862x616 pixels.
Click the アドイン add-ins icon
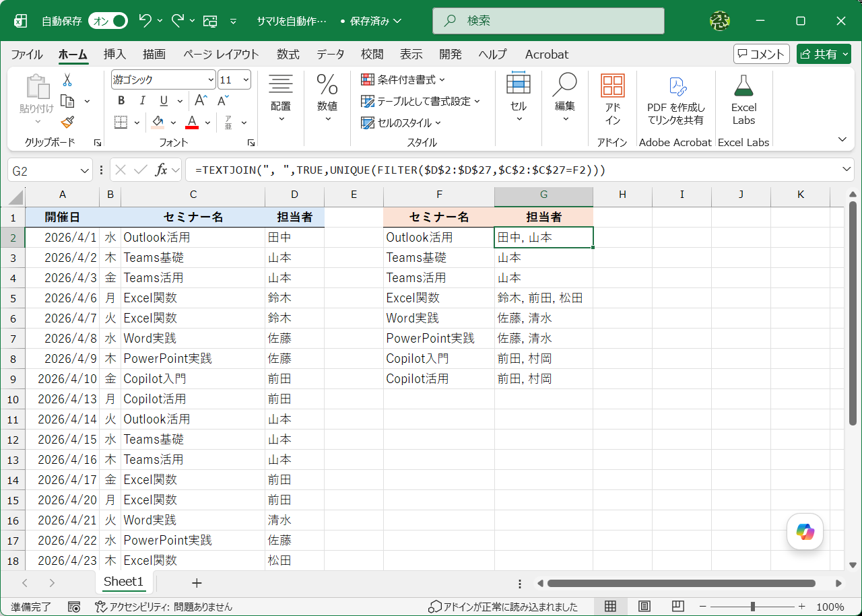tap(613, 99)
